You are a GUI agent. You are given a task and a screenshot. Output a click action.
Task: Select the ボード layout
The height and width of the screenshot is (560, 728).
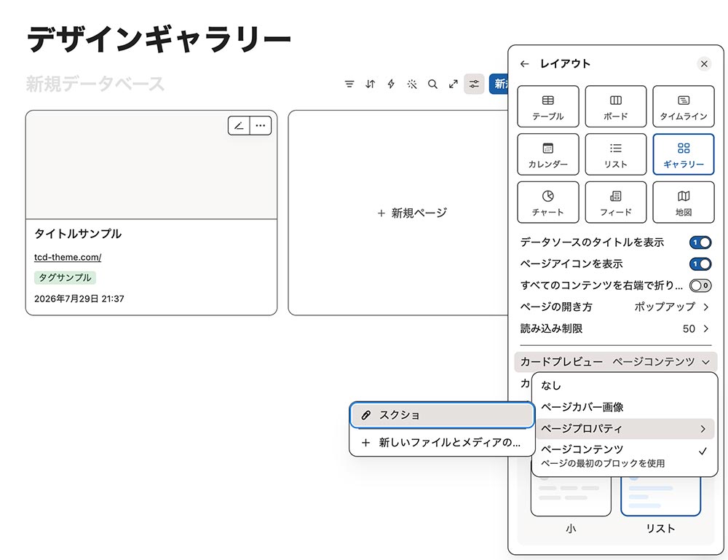click(x=616, y=106)
